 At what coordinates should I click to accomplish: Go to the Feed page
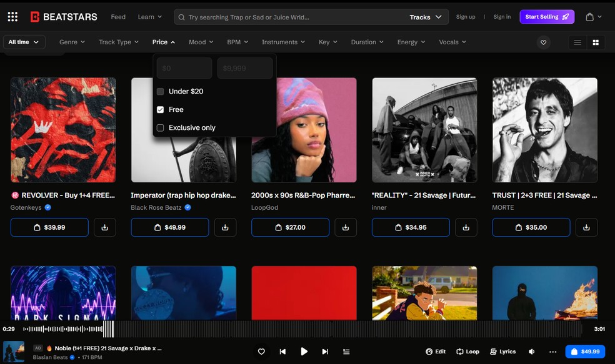[118, 17]
